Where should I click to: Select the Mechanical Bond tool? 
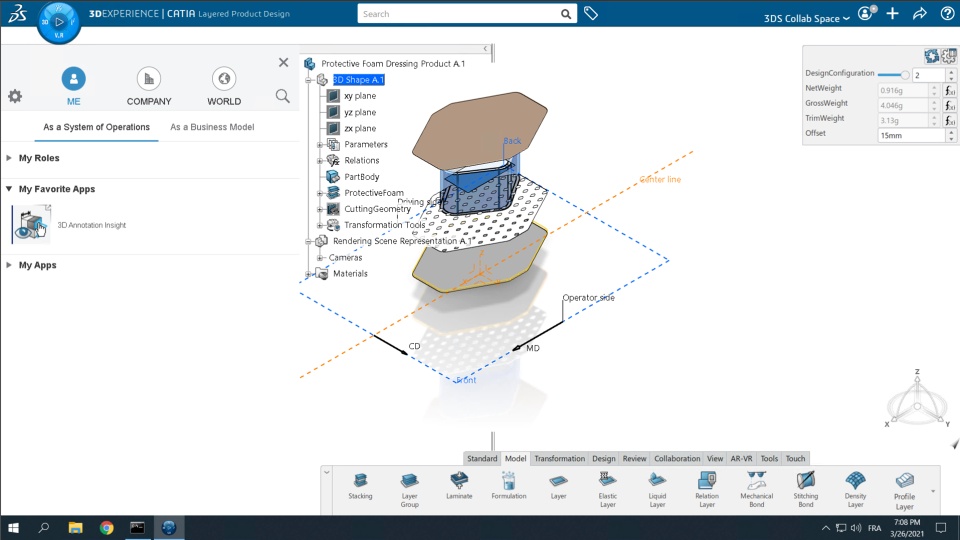click(757, 490)
